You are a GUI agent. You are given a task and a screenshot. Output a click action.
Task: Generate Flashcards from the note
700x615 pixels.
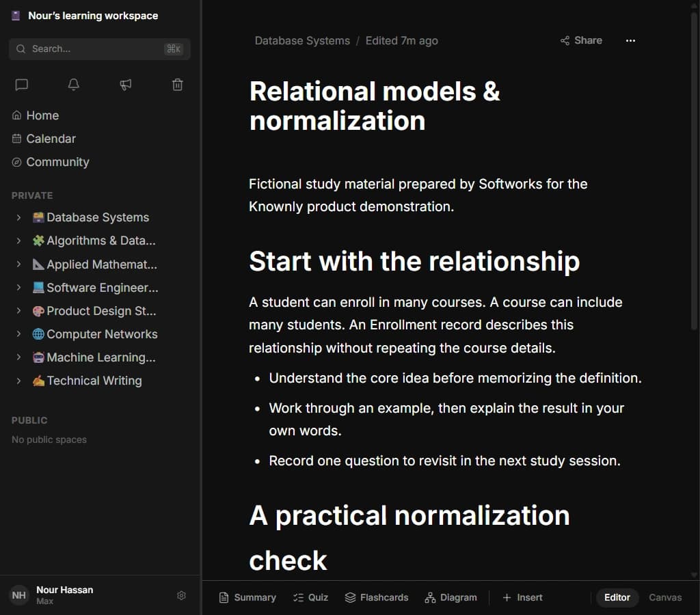click(x=377, y=598)
